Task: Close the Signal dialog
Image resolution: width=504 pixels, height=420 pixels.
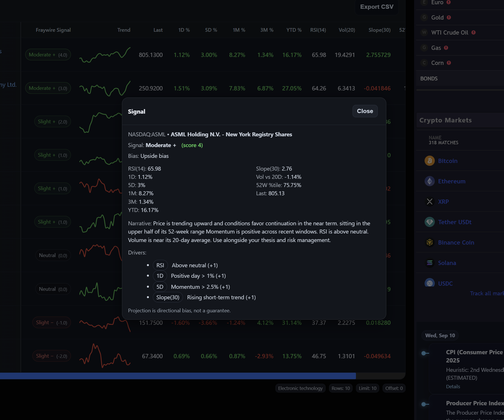Action: [x=365, y=111]
